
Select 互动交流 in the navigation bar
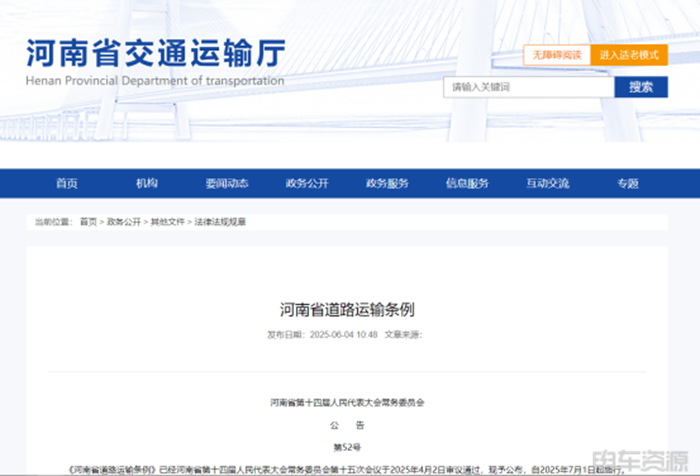[x=547, y=183]
